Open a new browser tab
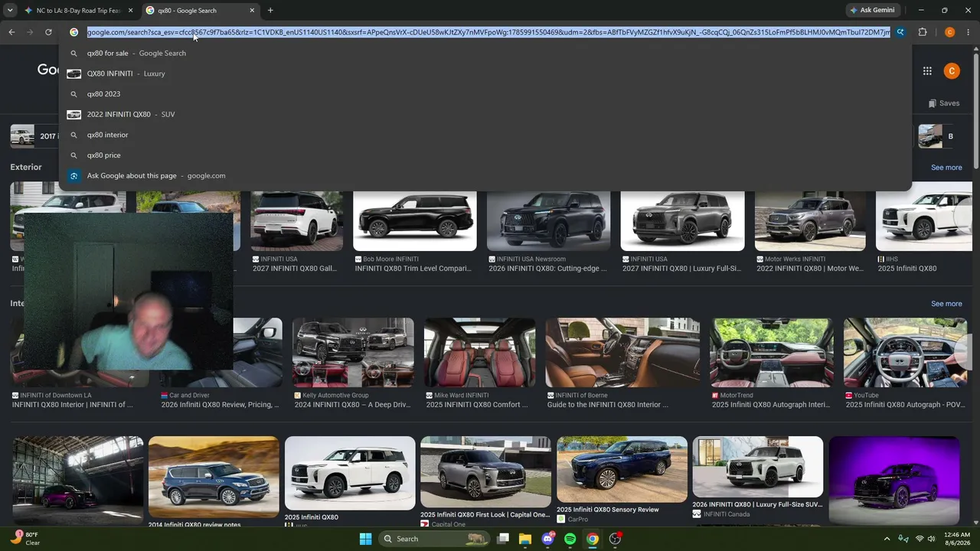Image resolution: width=980 pixels, height=551 pixels. click(x=270, y=11)
